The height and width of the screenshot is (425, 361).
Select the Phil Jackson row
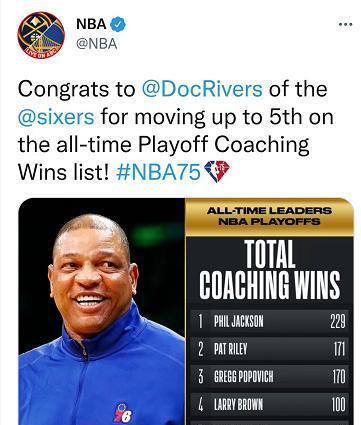click(270, 322)
